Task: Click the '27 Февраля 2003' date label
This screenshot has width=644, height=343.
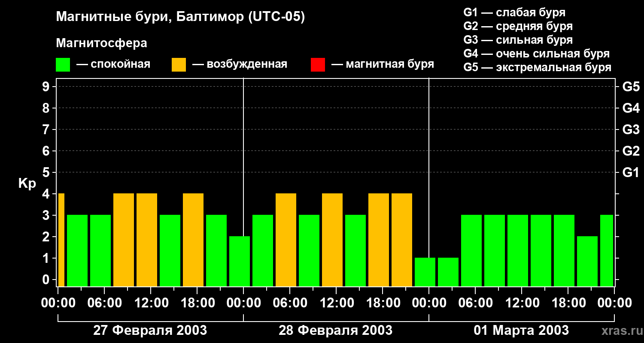Action: (150, 331)
